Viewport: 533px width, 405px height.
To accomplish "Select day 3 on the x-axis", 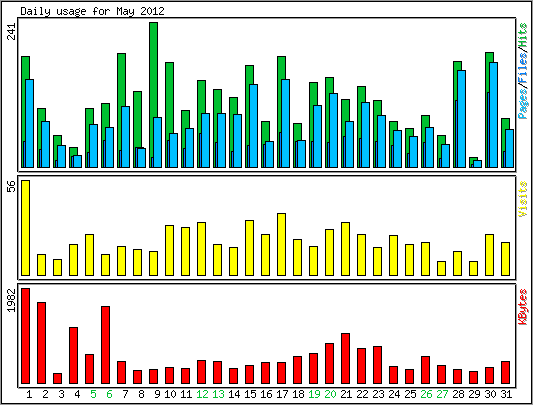I will coord(61,394).
